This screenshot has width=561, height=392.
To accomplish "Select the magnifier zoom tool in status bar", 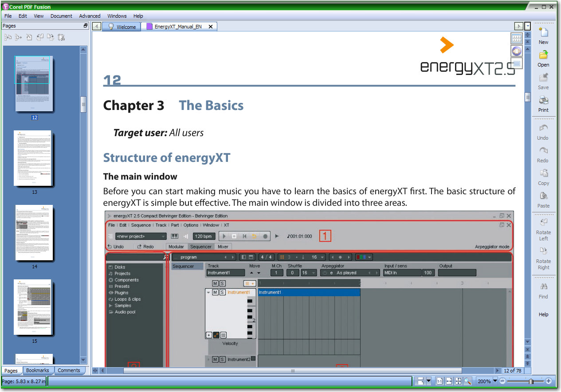I will pyautogui.click(x=467, y=381).
